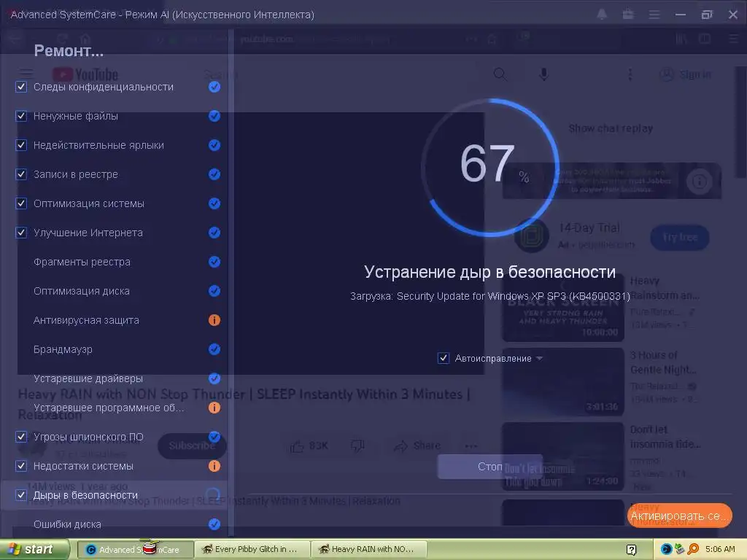747x560 pixels.
Task: Click the 67% circular progress indicator
Action: pyautogui.click(x=489, y=167)
